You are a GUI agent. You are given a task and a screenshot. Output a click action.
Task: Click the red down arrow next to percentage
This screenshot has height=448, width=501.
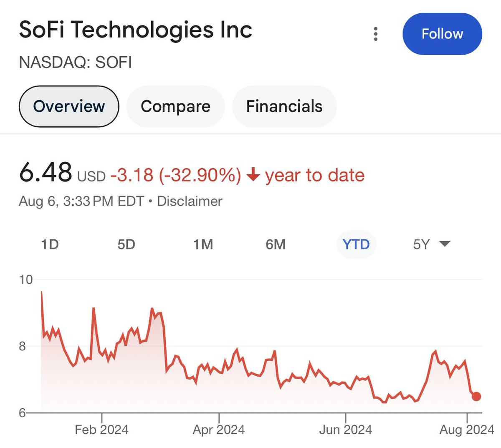click(x=253, y=175)
